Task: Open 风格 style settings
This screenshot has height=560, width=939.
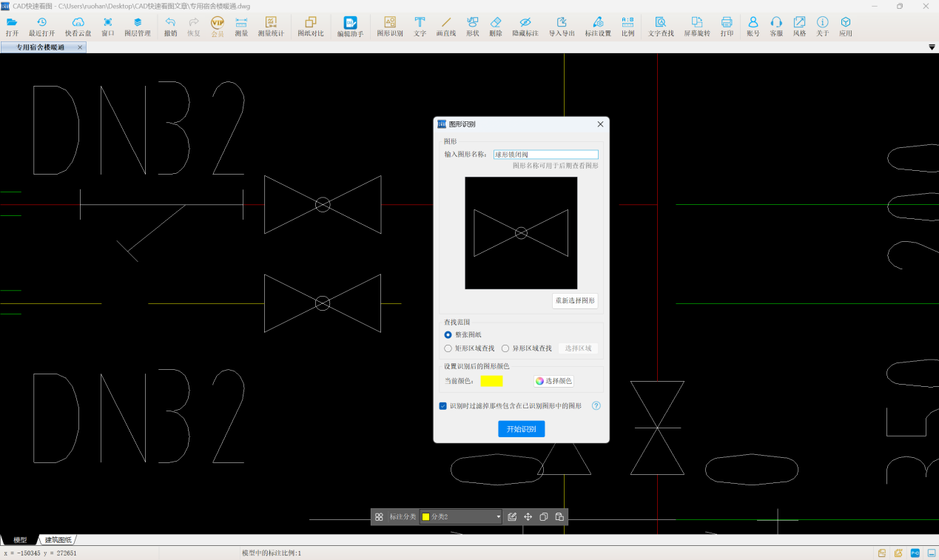Action: pos(799,27)
